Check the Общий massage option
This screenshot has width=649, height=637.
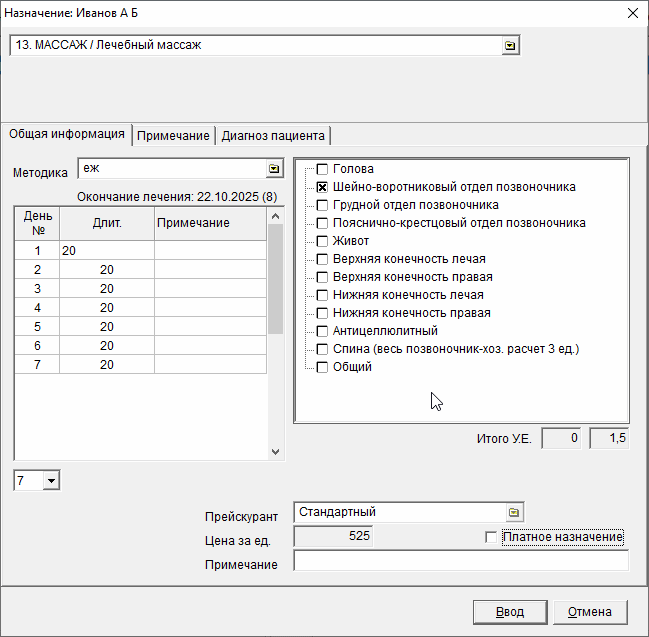click(x=322, y=367)
